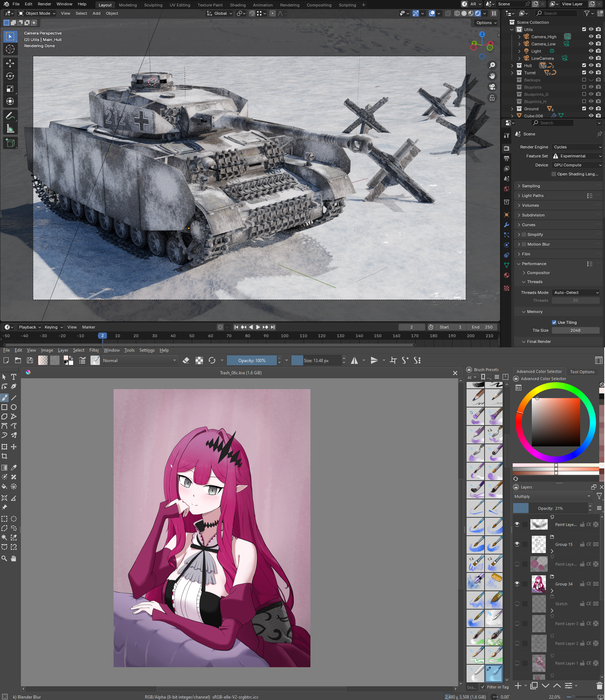Viewport: 605px width, 700px height.
Task: Enable the Simplify checkbox
Action: 524,235
